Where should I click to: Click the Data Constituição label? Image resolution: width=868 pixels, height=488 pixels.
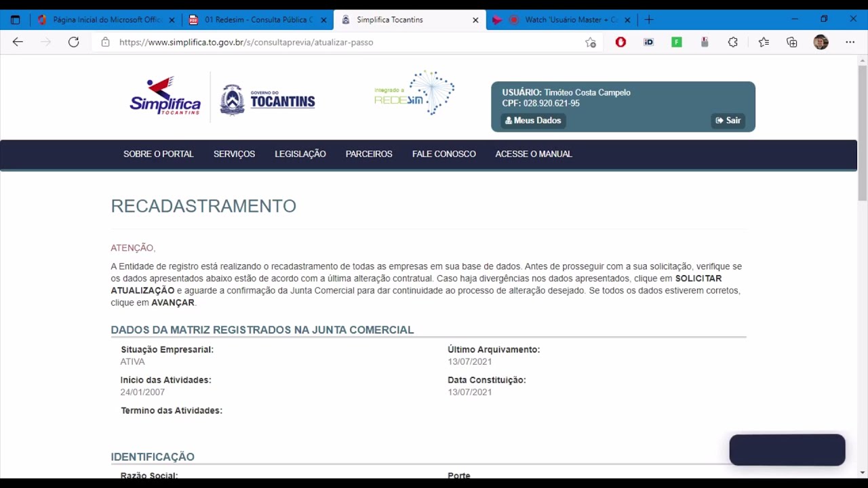pyautogui.click(x=487, y=380)
